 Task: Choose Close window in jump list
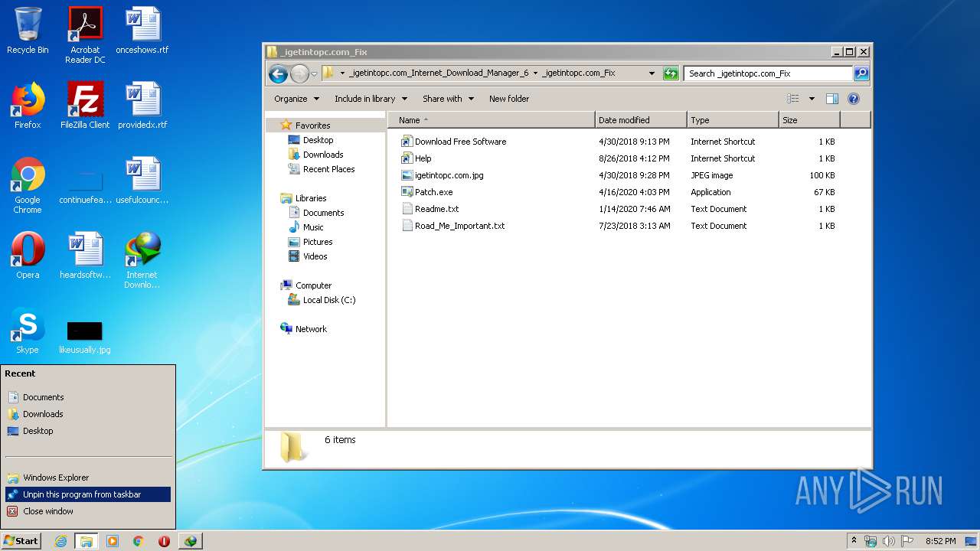[48, 511]
